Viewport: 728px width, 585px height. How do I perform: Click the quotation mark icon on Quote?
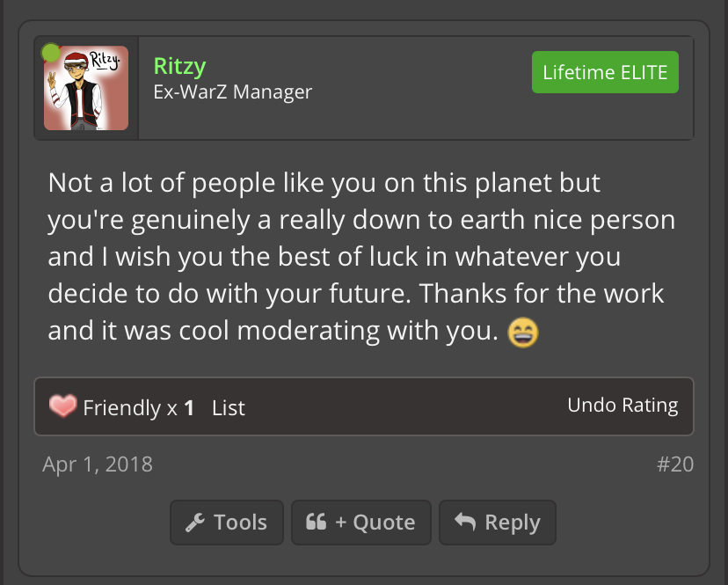pos(317,523)
